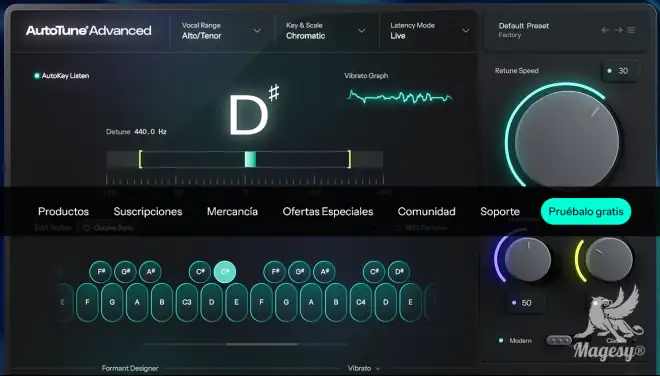Toggle the C3 note key

coord(186,302)
